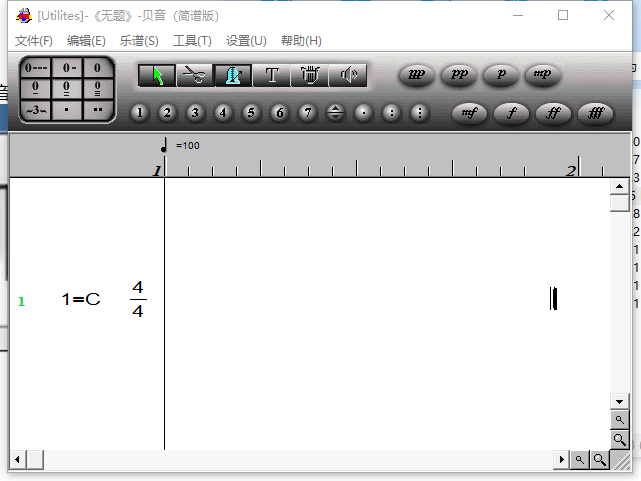
Task: Select the quarter note duration 0
Action: point(98,67)
